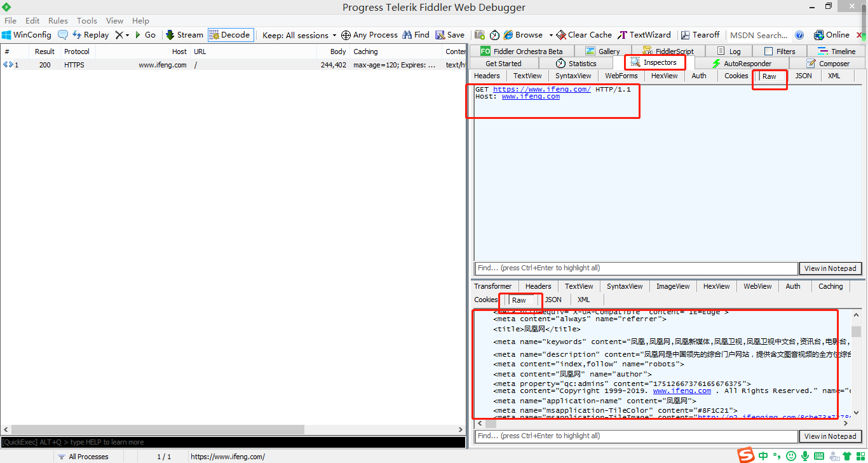868x463 pixels.
Task: Click the Remove X icon
Action: pos(119,35)
